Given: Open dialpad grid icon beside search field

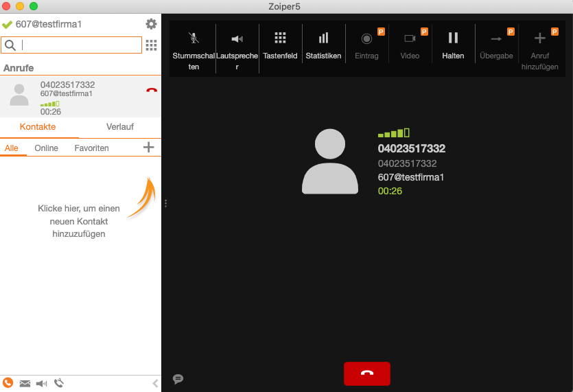Looking at the screenshot, I should click(151, 45).
